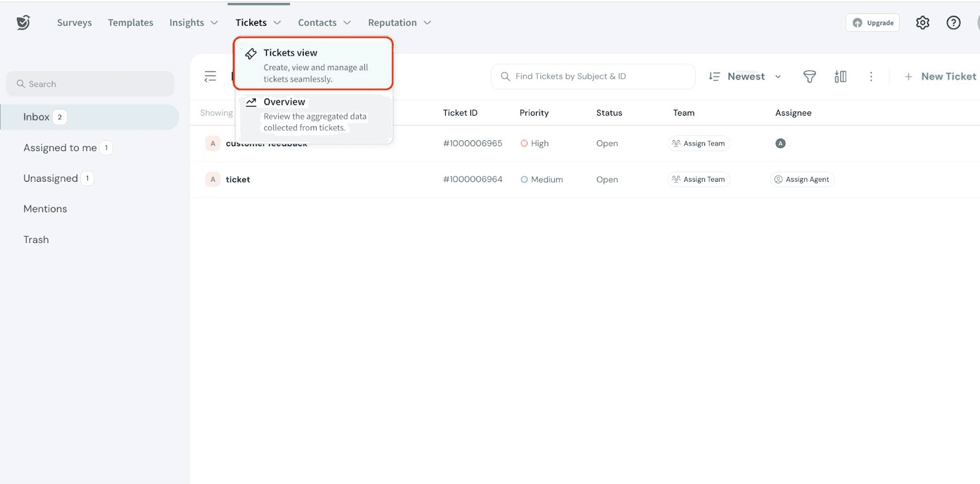Click the assignee avatar on the High priority ticket

tap(780, 143)
